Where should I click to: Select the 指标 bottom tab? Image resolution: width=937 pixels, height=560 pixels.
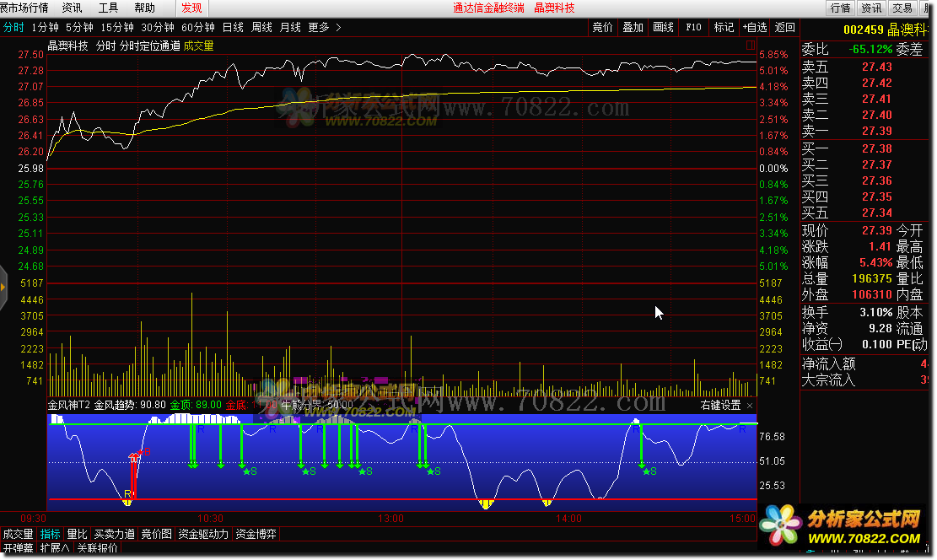[x=51, y=535]
